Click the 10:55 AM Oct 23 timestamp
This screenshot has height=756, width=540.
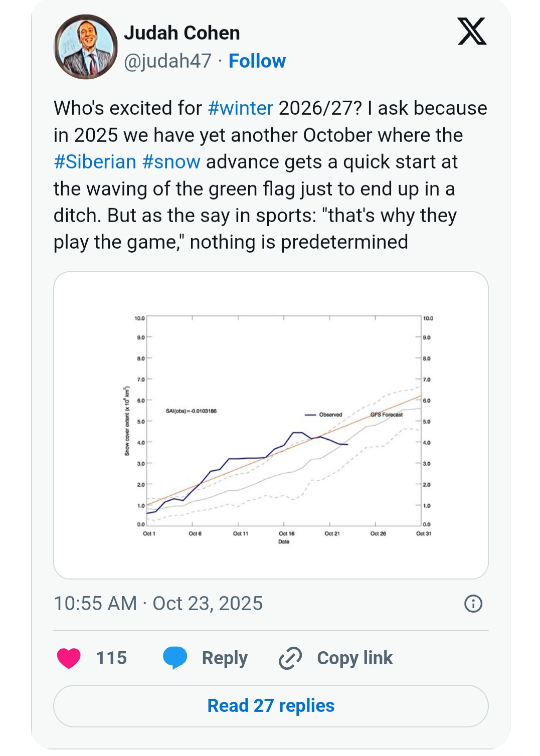point(158,604)
